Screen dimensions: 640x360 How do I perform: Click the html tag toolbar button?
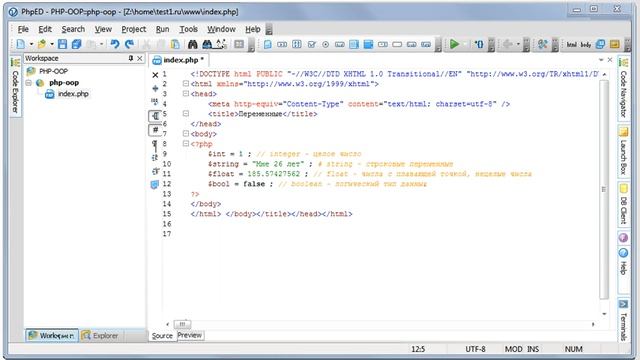point(571,44)
